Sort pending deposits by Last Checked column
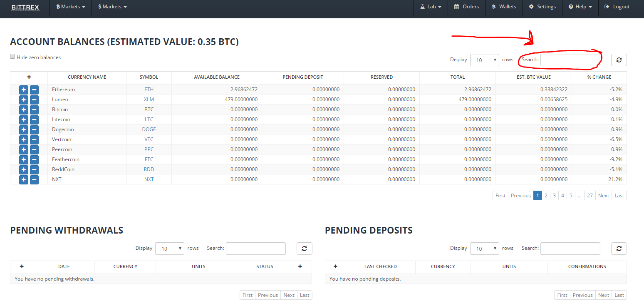 [x=381, y=266]
